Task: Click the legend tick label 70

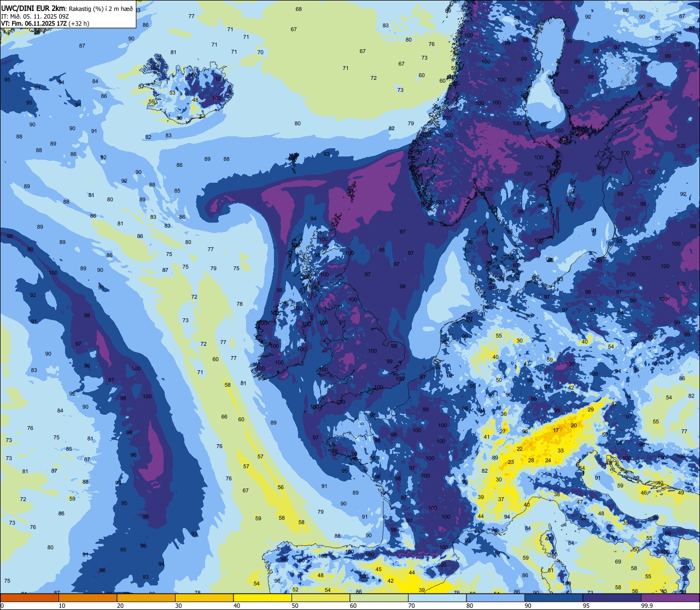Action: pos(411,606)
